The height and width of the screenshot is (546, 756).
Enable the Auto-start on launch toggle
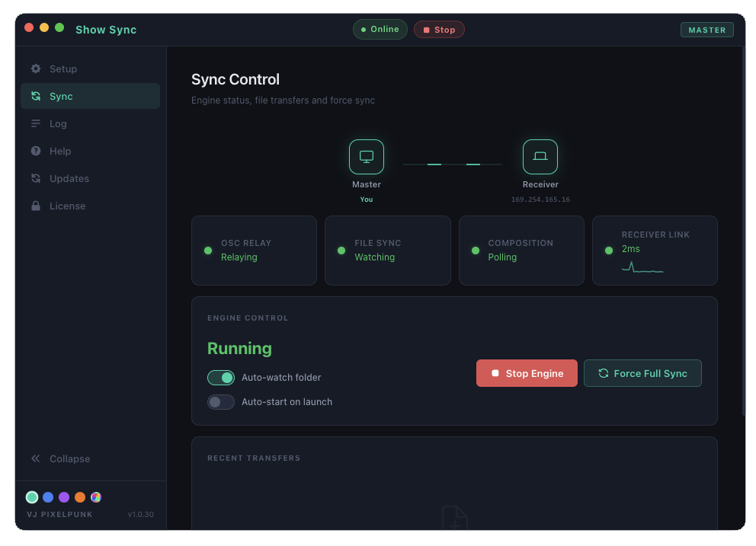221,402
